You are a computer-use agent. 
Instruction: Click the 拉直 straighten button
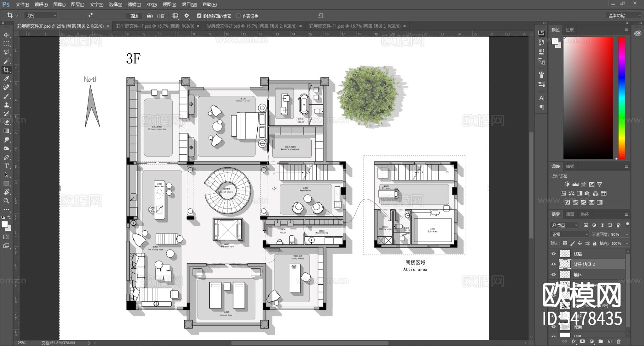click(x=156, y=16)
